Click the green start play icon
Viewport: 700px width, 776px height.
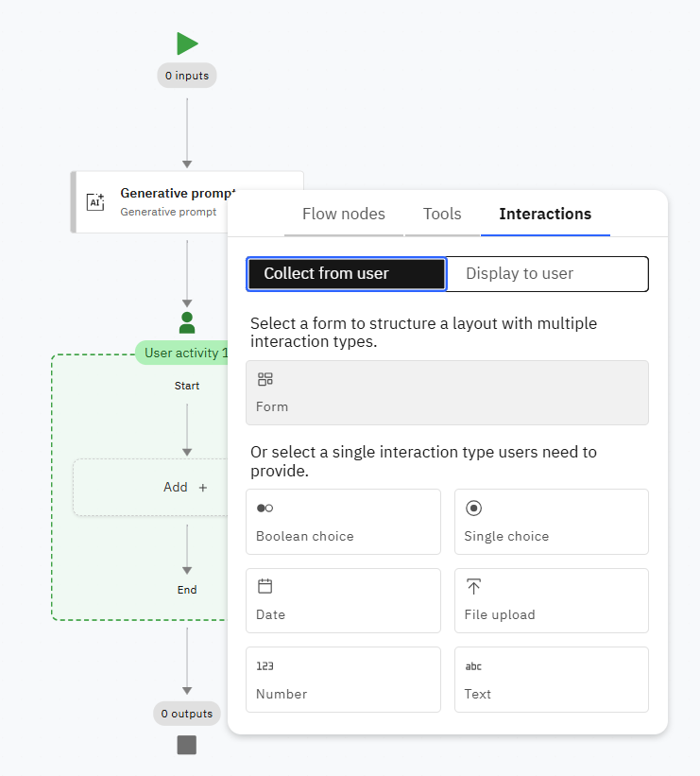pos(187,43)
